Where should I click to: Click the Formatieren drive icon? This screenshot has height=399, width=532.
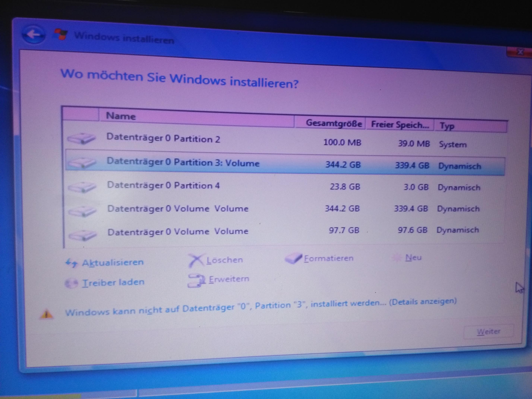tap(293, 258)
